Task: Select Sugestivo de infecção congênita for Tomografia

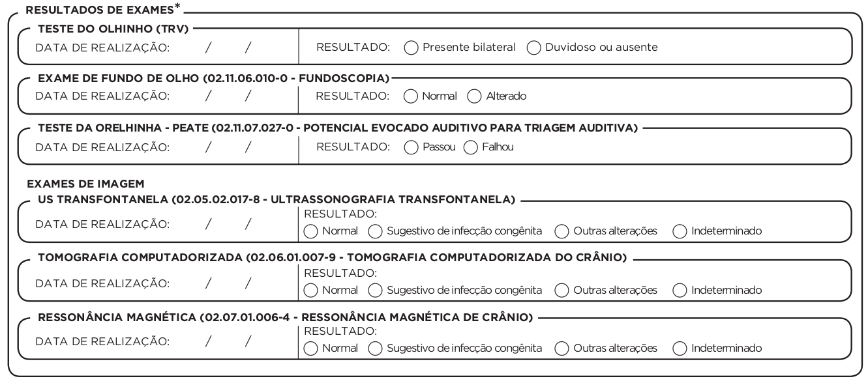Action: click(375, 290)
